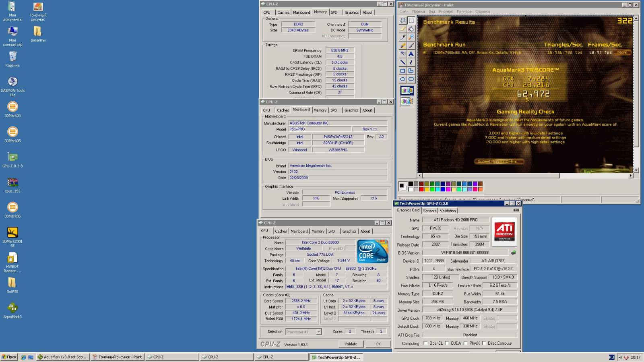Select the Free-form select tool in Paint

(x=402, y=20)
